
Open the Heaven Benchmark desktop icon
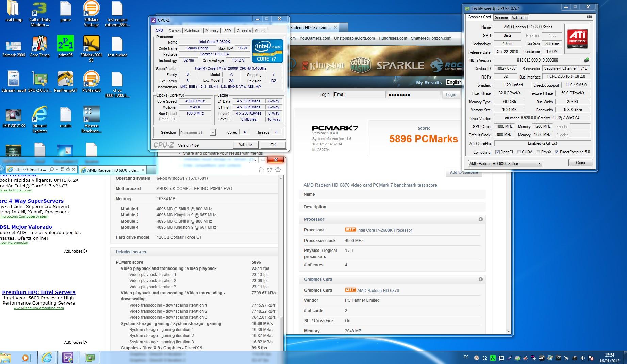(91, 120)
